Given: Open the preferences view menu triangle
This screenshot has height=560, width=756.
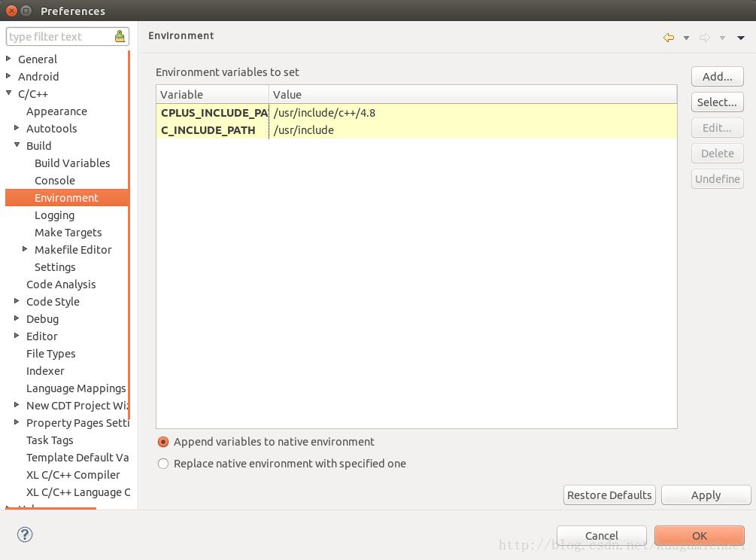Looking at the screenshot, I should (x=740, y=38).
